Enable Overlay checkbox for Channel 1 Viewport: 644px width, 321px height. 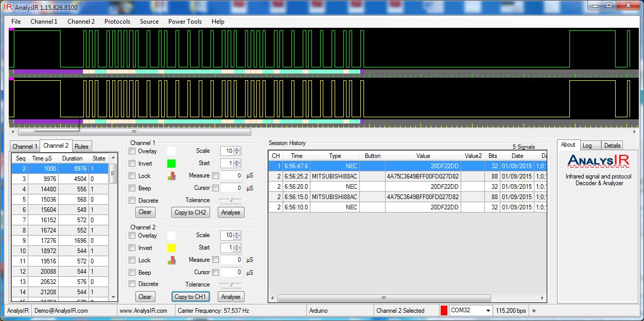click(132, 151)
